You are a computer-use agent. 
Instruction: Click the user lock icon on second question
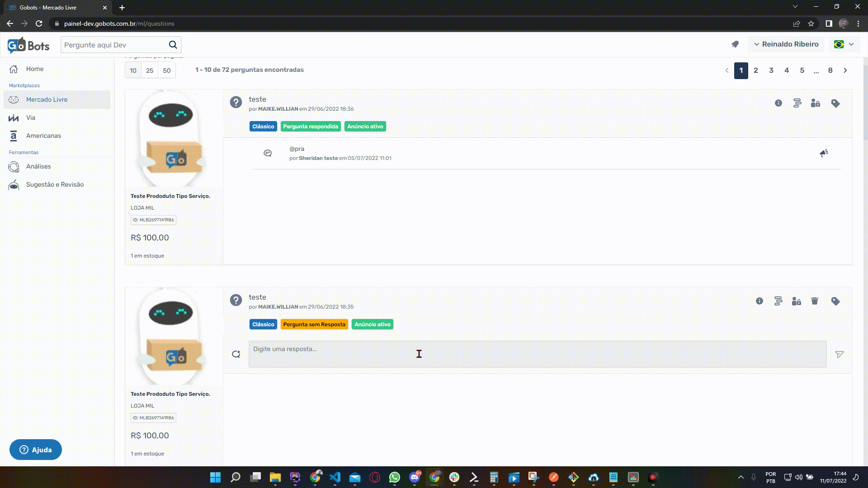pos(796,301)
